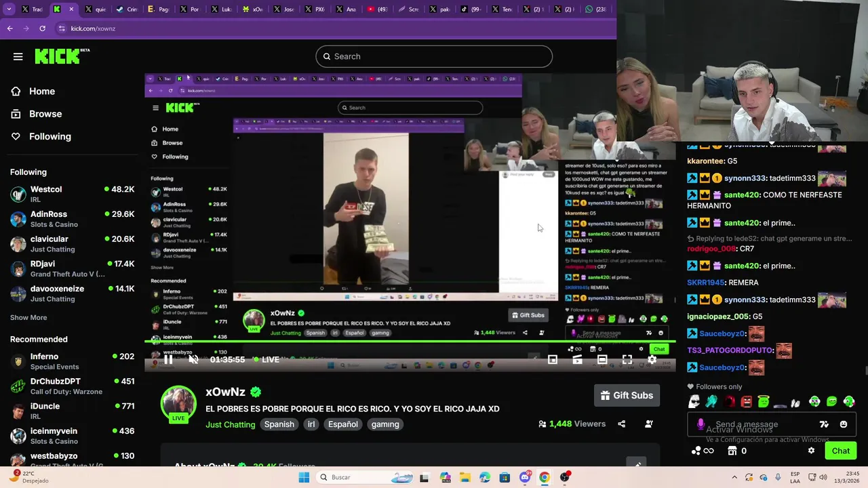
Task: Jump to LIVE in the player
Action: click(x=267, y=359)
